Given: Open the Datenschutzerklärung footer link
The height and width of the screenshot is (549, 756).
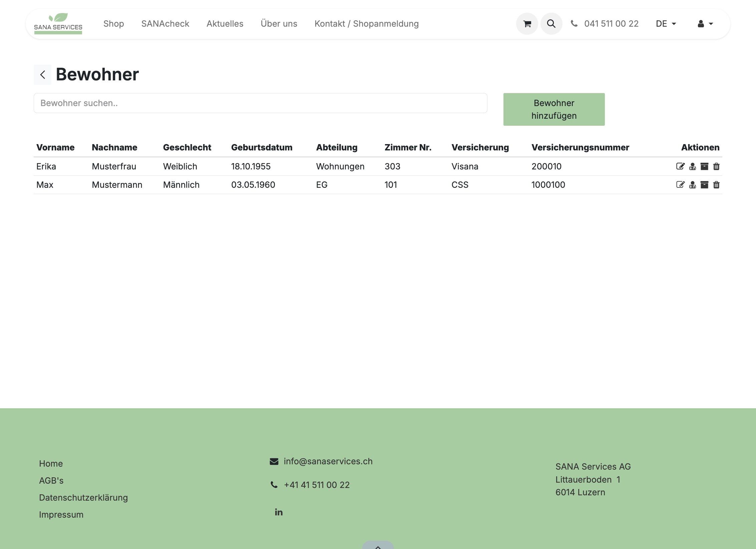Looking at the screenshot, I should tap(83, 498).
